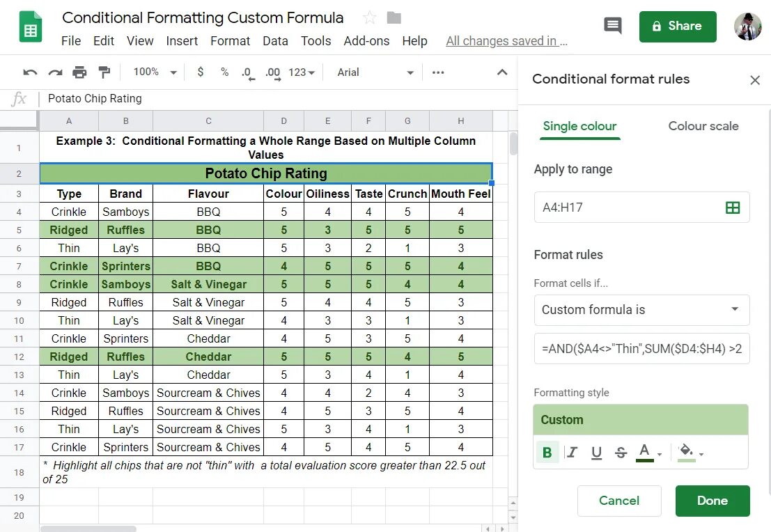Screen dimensions: 771x532
Task: Toggle italic in formatting style
Action: coord(573,453)
